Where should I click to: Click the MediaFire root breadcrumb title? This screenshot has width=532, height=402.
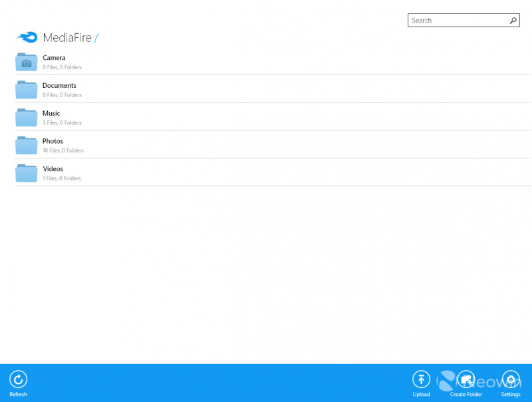coord(66,38)
